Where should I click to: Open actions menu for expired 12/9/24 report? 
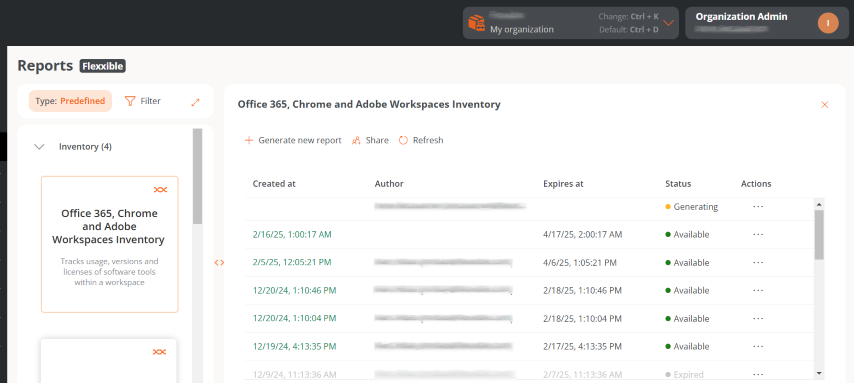pos(758,374)
